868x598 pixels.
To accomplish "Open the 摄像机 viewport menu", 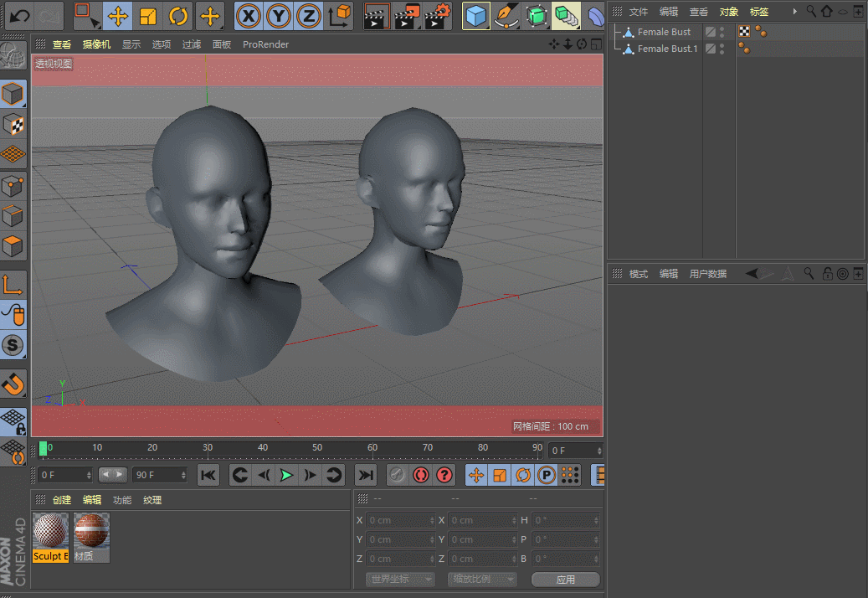I will (x=96, y=44).
